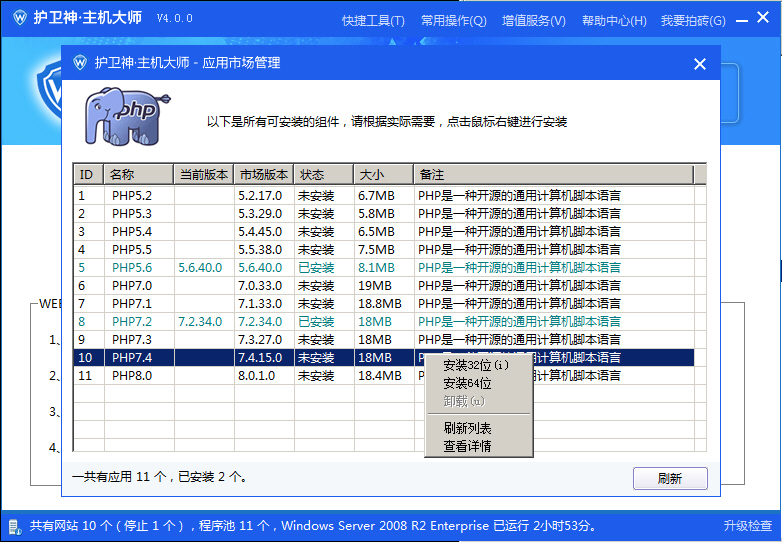Viewport: 782px width, 542px height.
Task: Sort by the 当前版本 column header
Action: [203, 175]
